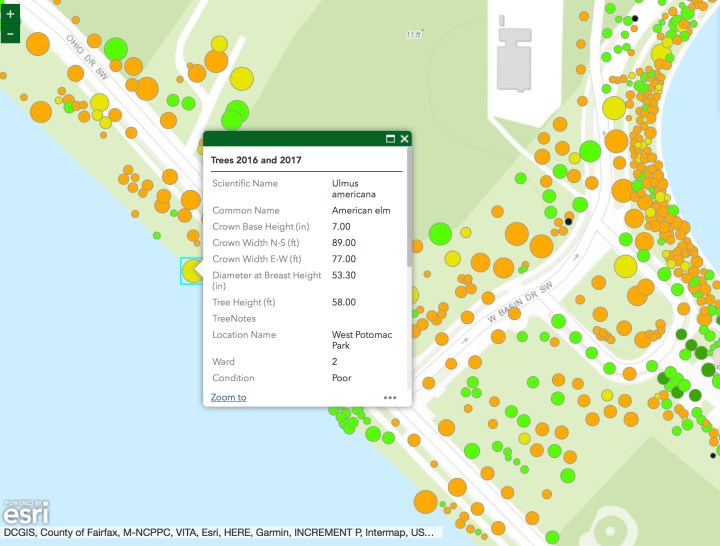
Task: Click the black tree marker near popup
Action: pyautogui.click(x=569, y=218)
